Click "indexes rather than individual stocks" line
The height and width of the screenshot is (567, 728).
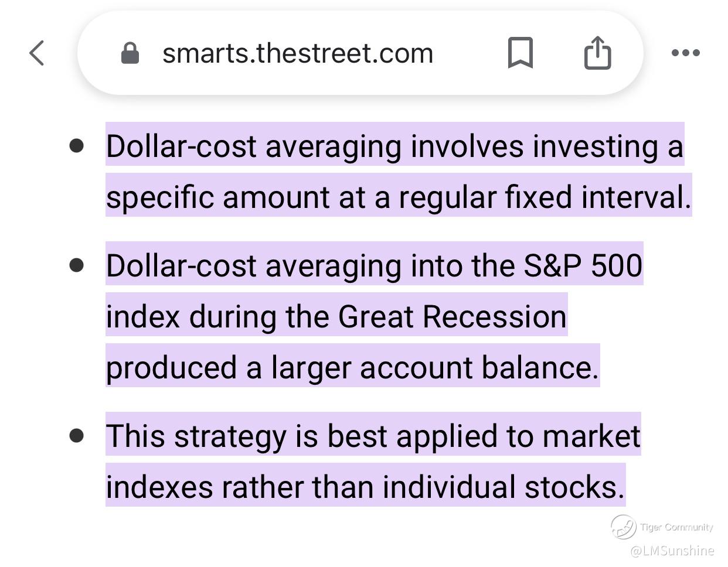[365, 486]
